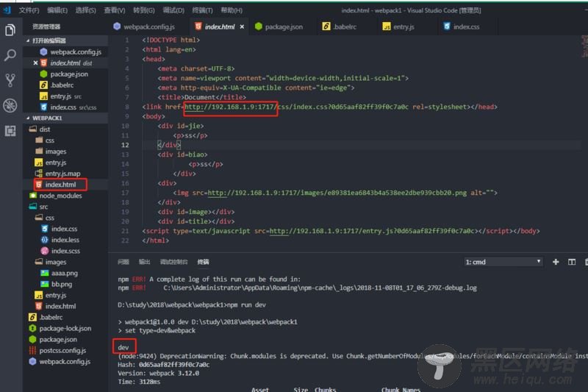The image size is (588, 392).
Task: Open the 输出 panel tab
Action: click(144, 262)
